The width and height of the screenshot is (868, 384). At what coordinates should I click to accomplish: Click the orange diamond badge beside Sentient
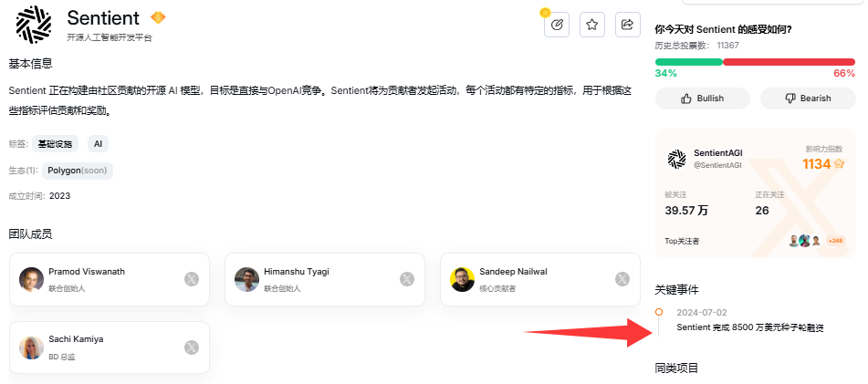158,17
